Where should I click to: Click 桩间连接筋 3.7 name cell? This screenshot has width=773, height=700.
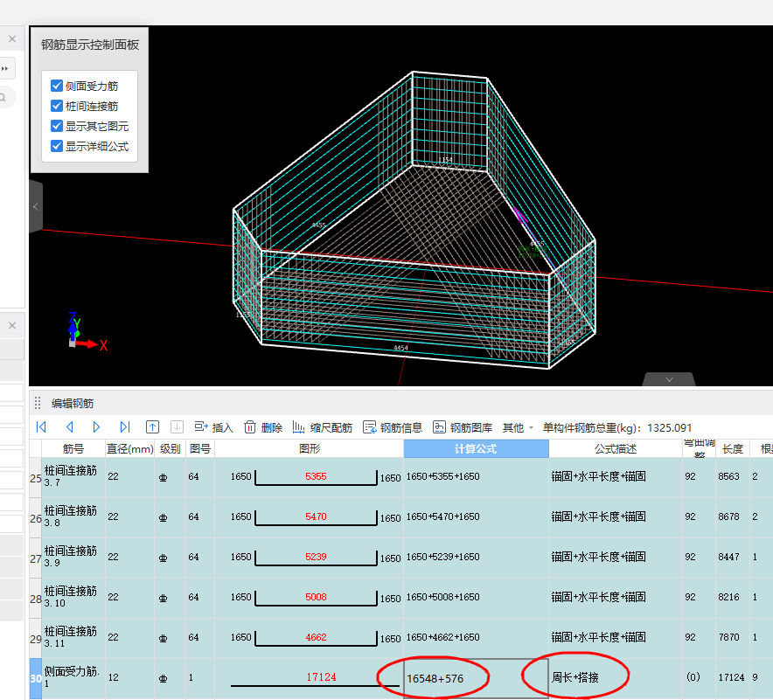tap(73, 476)
